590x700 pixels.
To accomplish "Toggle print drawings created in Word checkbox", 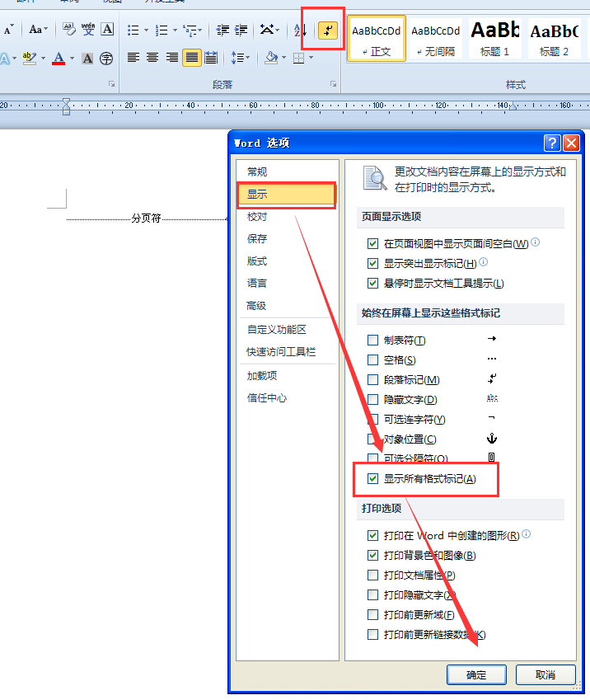I will pyautogui.click(x=372, y=535).
